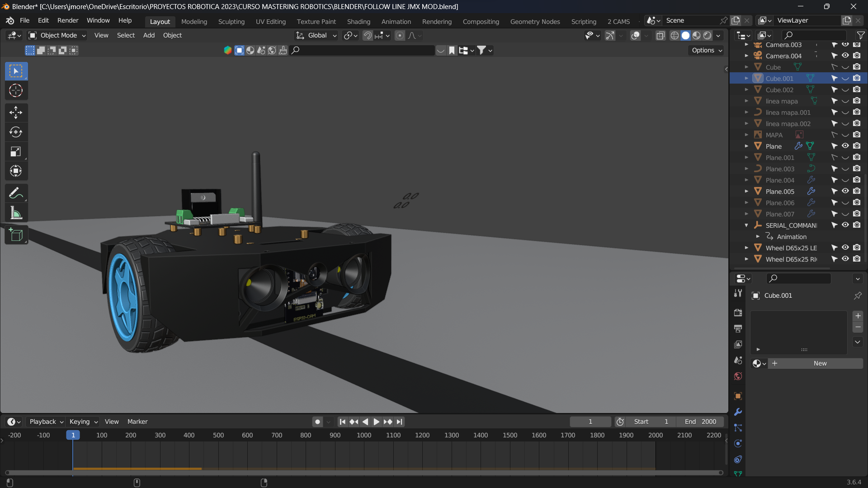Click New material button
This screenshot has width=868, height=488.
[x=819, y=363]
